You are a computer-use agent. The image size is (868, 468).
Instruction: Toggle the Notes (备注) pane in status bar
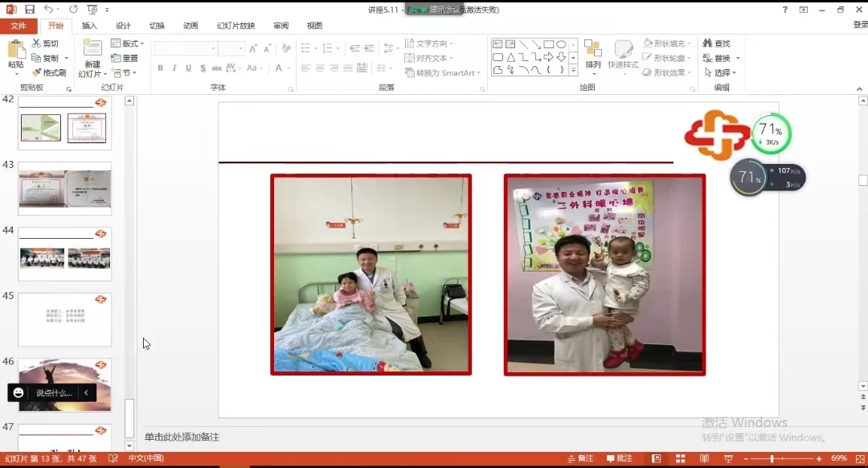click(580, 458)
